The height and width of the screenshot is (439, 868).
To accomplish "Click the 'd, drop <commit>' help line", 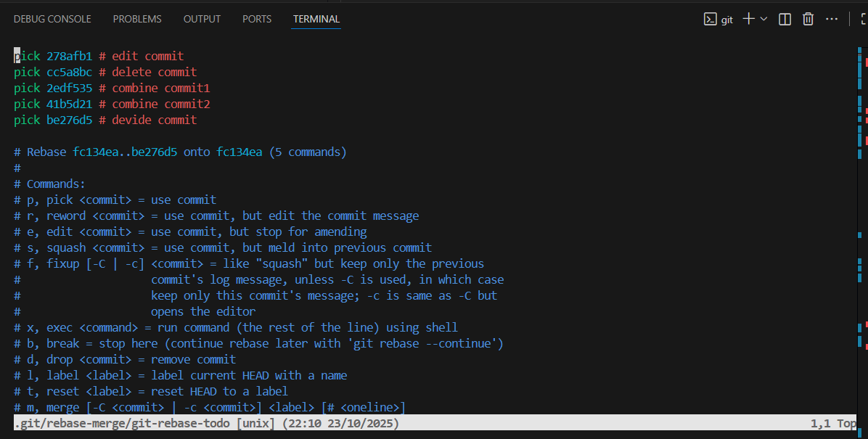I will pyautogui.click(x=125, y=360).
